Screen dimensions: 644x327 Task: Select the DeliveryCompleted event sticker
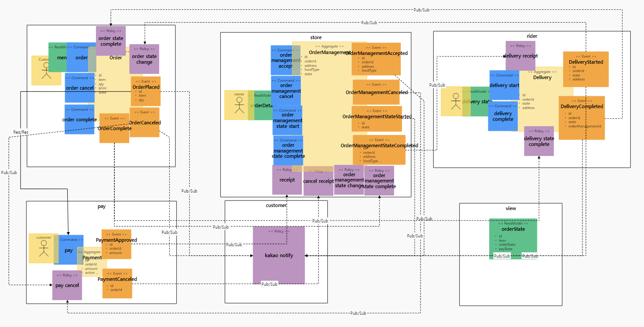point(582,118)
